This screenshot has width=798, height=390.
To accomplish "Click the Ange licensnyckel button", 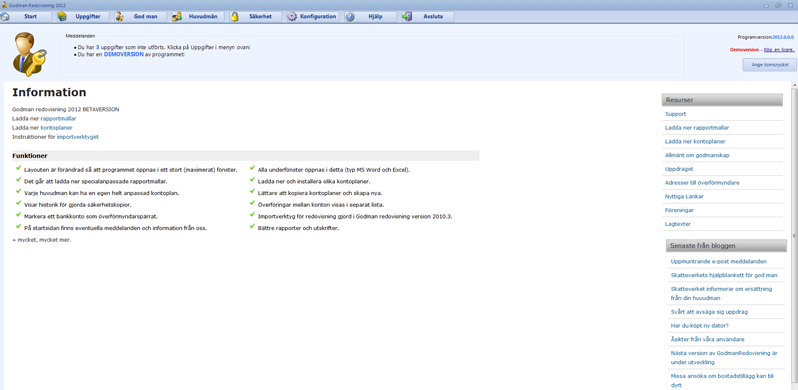I will tap(770, 65).
